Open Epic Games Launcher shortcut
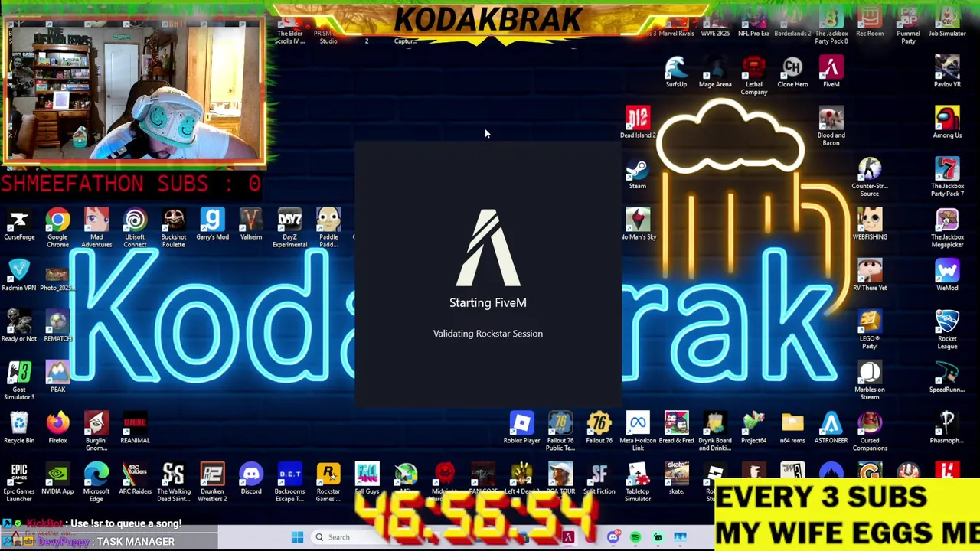This screenshot has height=551, width=980. 19,482
